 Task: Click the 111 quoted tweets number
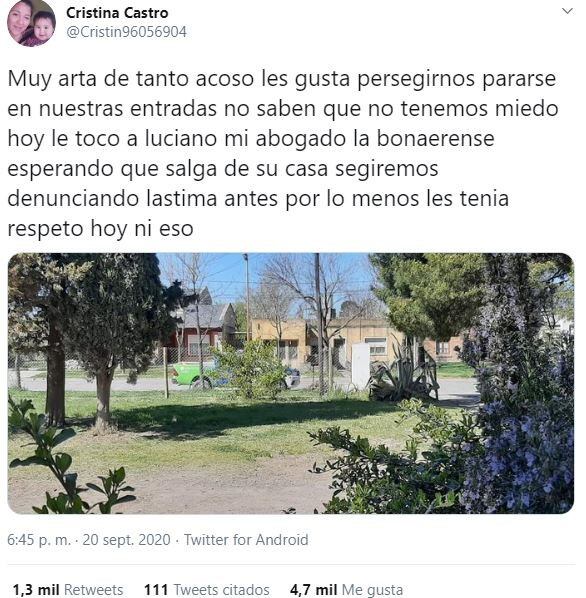[156, 589]
